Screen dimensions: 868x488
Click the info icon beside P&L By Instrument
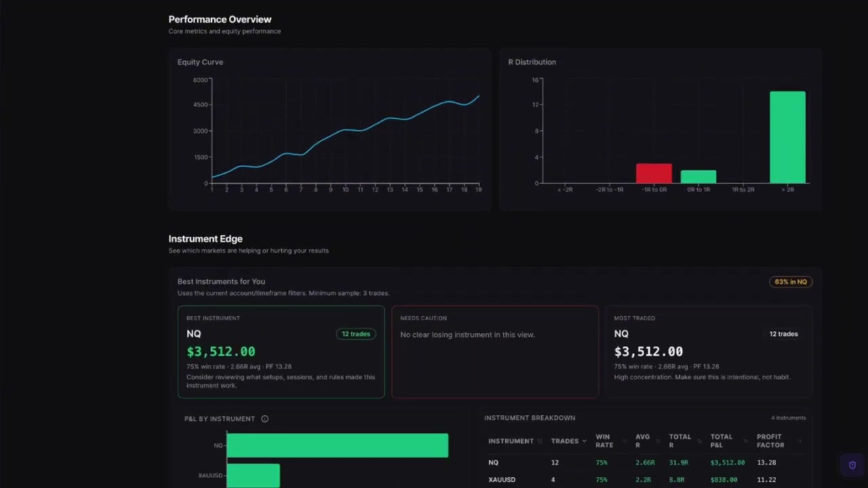265,419
